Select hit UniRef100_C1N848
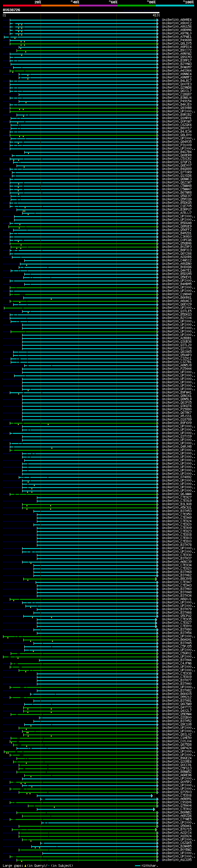 176,294
